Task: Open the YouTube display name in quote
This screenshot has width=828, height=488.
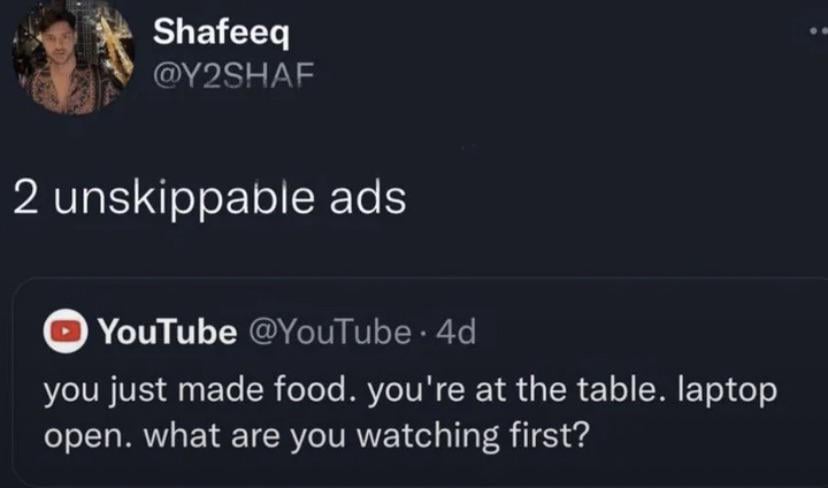Action: tap(165, 333)
